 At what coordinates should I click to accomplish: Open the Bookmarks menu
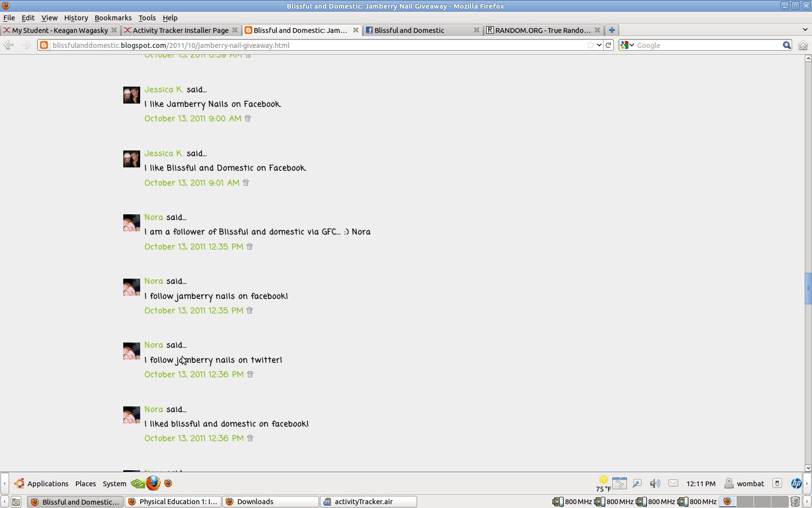coord(113,18)
